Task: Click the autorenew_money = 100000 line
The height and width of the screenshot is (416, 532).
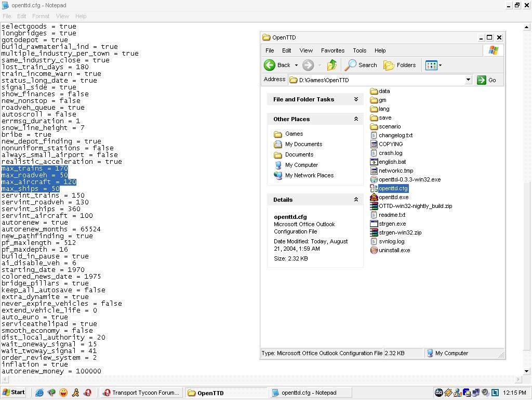Action: point(51,371)
